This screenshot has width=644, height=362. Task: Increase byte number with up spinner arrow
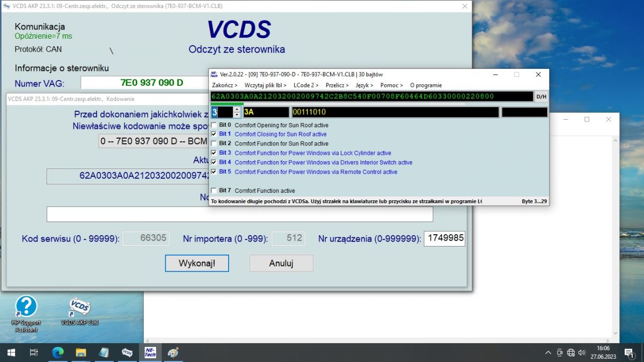point(237,110)
